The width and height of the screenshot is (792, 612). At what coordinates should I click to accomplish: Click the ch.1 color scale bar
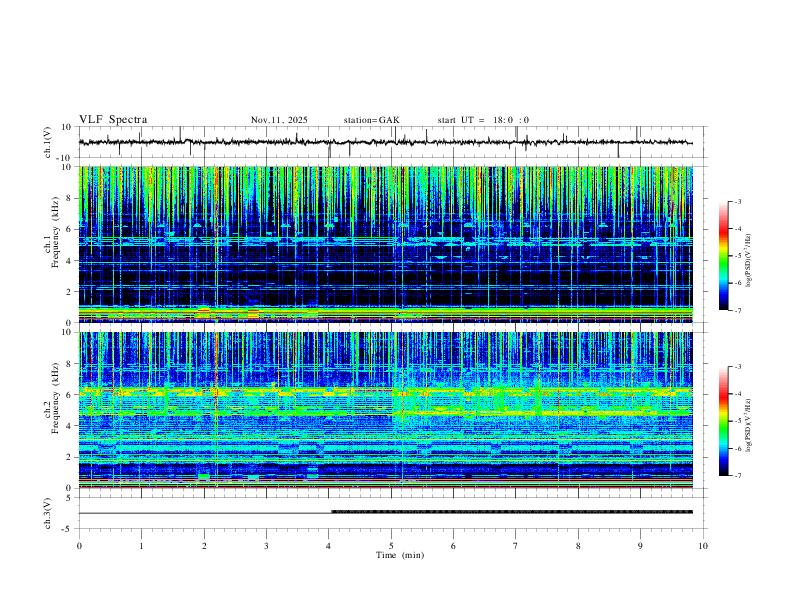point(723,256)
